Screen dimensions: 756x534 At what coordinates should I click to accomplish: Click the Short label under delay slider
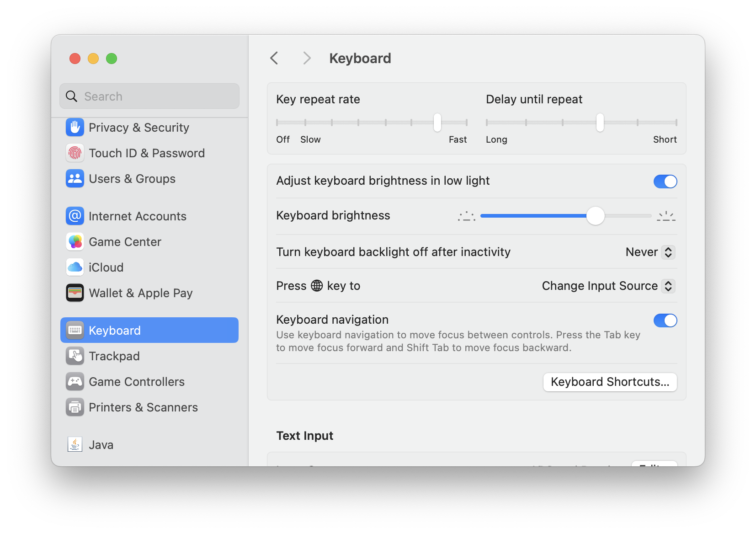665,139
